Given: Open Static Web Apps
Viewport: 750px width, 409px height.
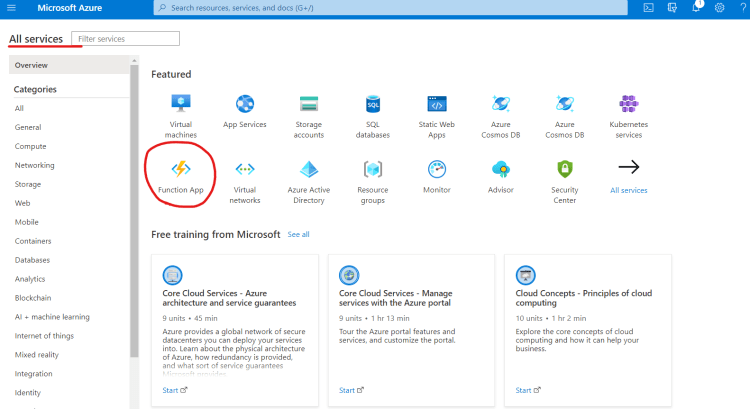Looking at the screenshot, I should tap(437, 116).
